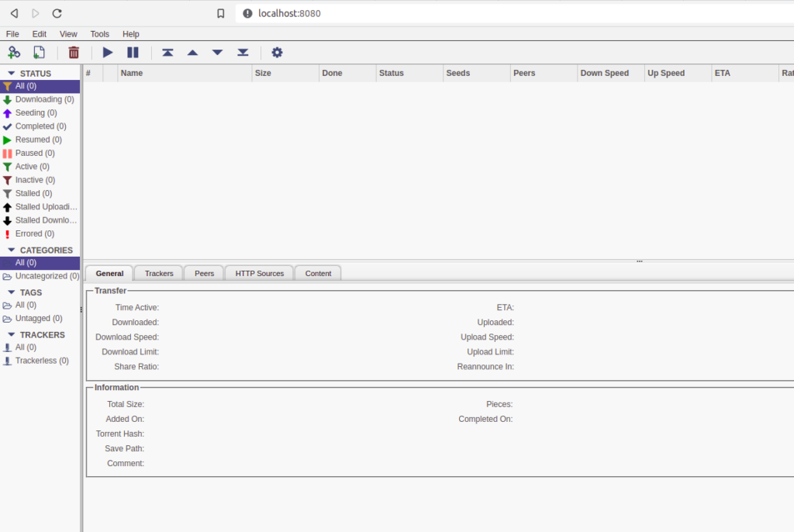Viewport: 794px width, 532px height.
Task: Click the Add Torrent File icon
Action: [x=39, y=52]
